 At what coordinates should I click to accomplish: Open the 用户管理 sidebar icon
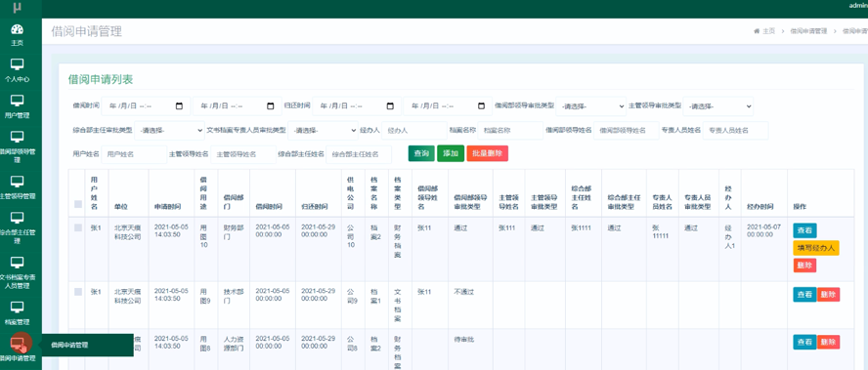click(x=18, y=101)
